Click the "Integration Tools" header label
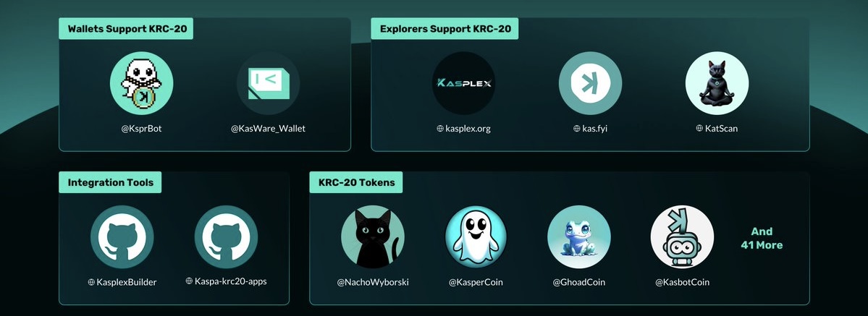The width and height of the screenshot is (868, 316). click(x=110, y=182)
